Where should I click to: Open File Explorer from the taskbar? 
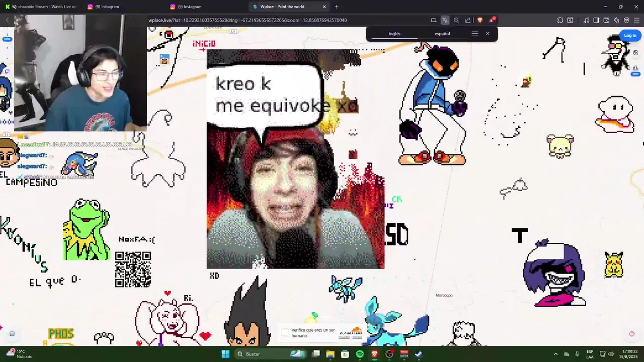[x=331, y=354]
